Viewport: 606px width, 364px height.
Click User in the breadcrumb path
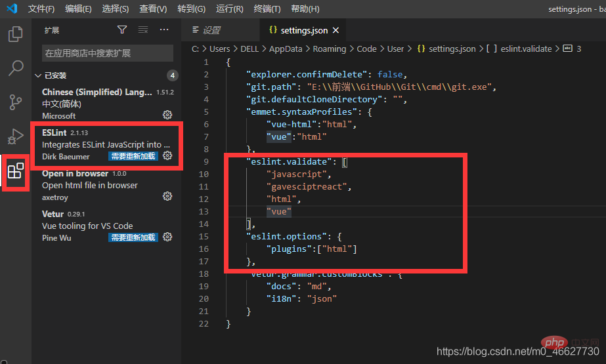coord(395,49)
